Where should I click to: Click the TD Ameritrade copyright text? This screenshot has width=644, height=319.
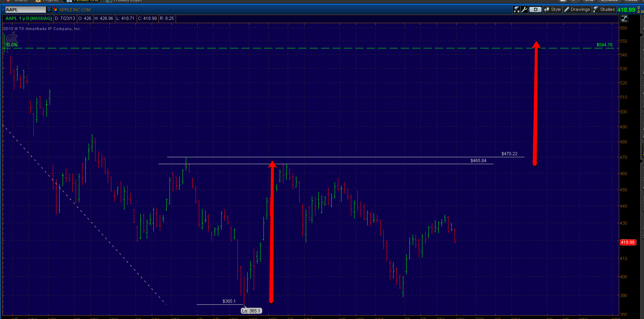click(42, 28)
